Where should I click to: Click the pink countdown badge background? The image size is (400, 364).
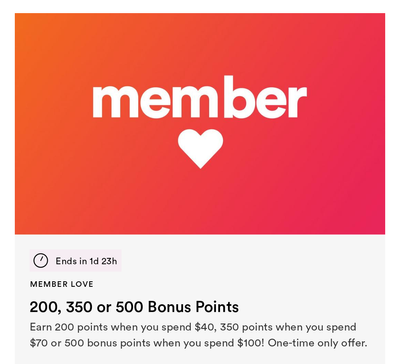(76, 261)
